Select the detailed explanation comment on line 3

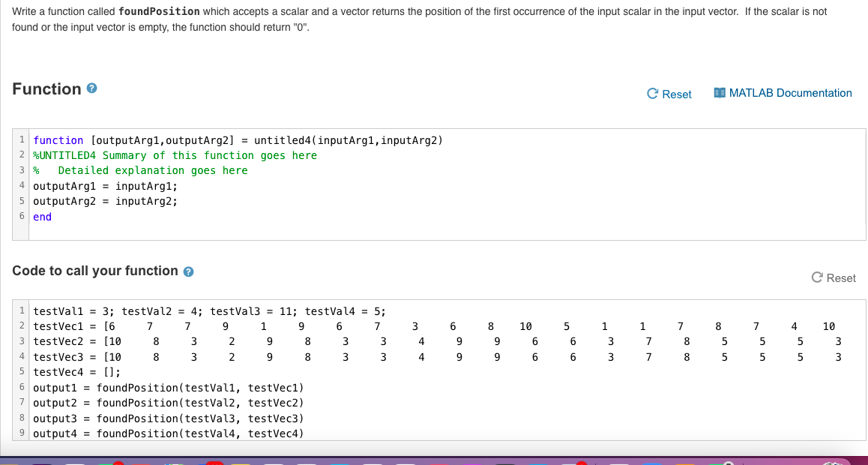coord(141,170)
